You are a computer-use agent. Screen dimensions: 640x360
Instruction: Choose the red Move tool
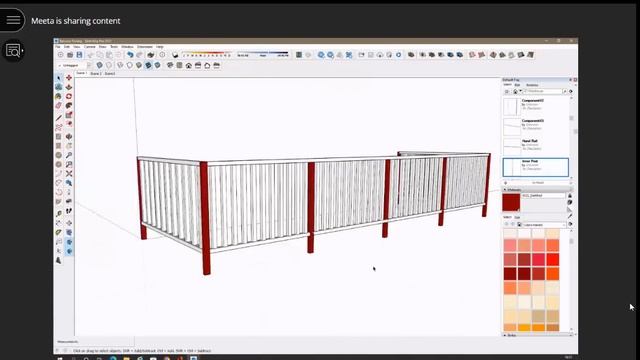[x=69, y=78]
